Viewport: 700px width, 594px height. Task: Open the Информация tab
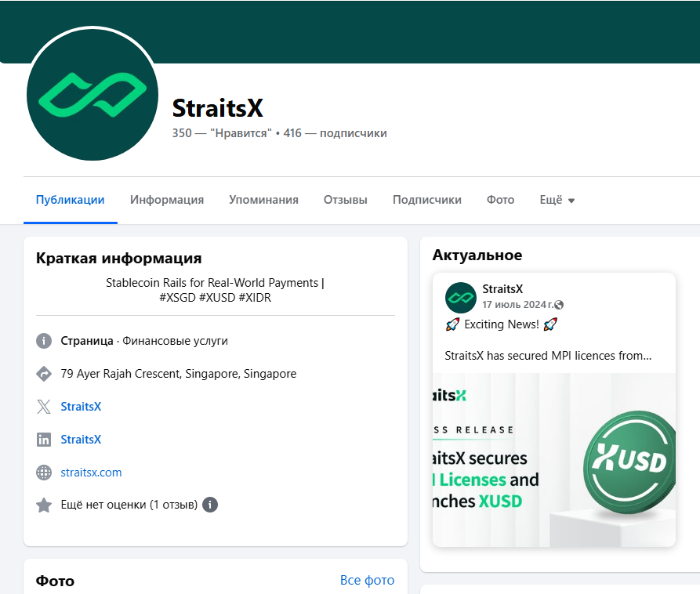point(167,200)
